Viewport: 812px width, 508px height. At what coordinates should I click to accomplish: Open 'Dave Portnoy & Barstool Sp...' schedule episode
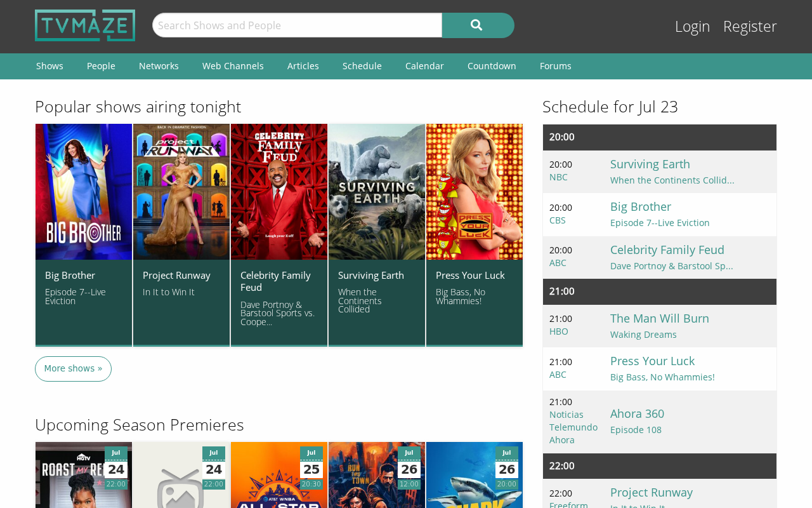point(672,266)
